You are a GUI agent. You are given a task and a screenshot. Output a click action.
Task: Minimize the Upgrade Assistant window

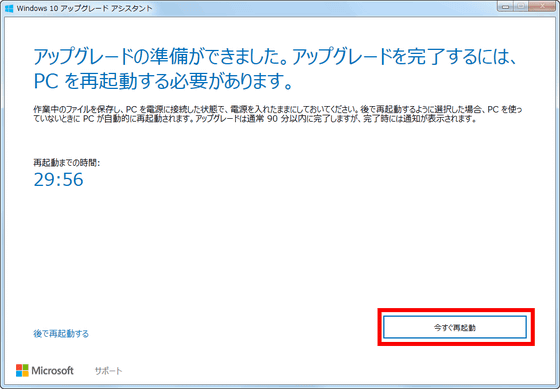tap(505, 6)
